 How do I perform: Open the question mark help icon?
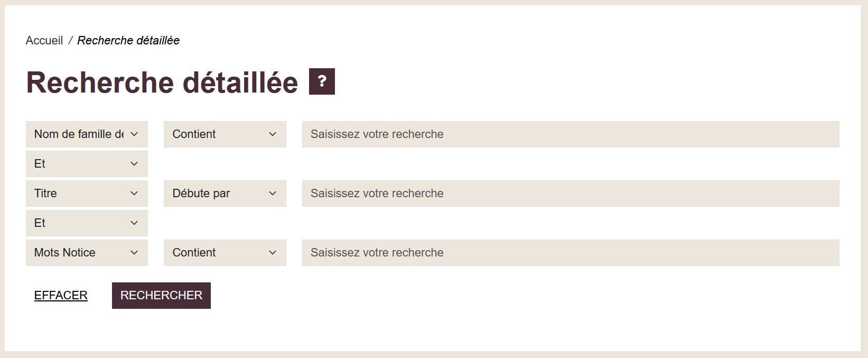click(322, 81)
